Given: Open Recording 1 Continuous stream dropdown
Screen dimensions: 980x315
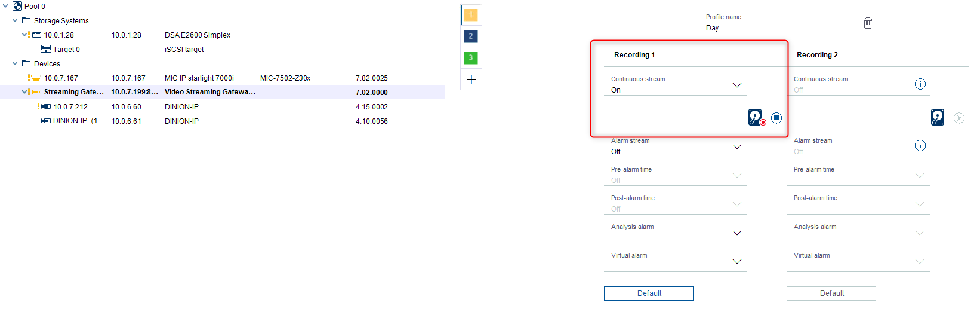Looking at the screenshot, I should [x=737, y=85].
